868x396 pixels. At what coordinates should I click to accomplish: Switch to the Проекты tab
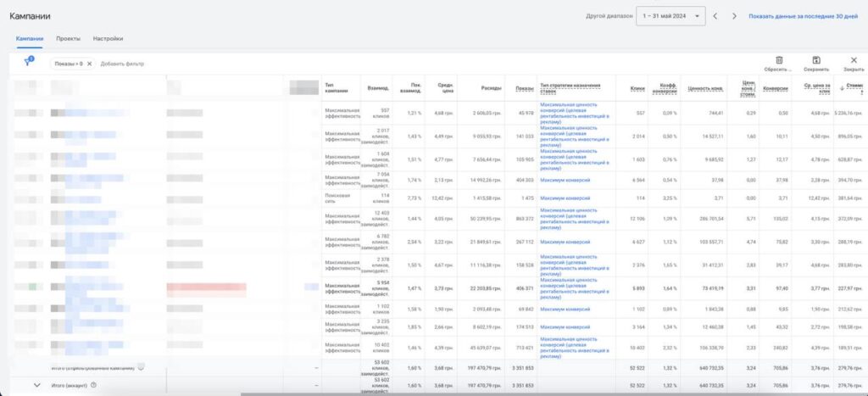click(68, 38)
